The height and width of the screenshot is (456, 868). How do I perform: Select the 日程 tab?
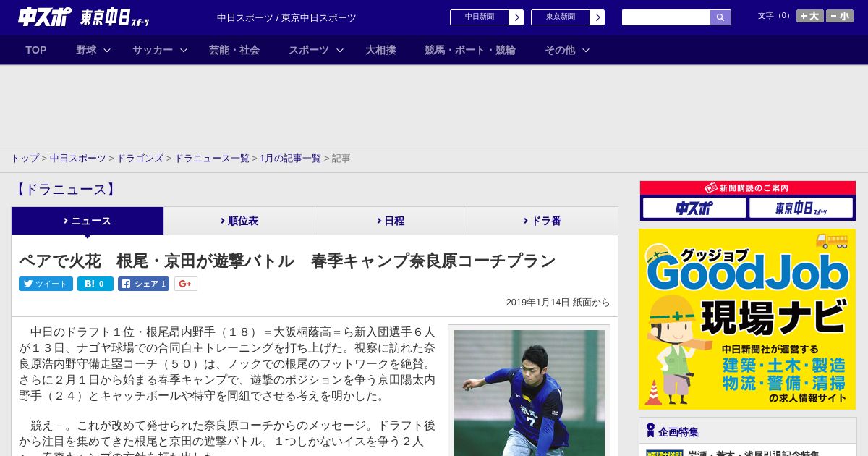click(x=391, y=221)
